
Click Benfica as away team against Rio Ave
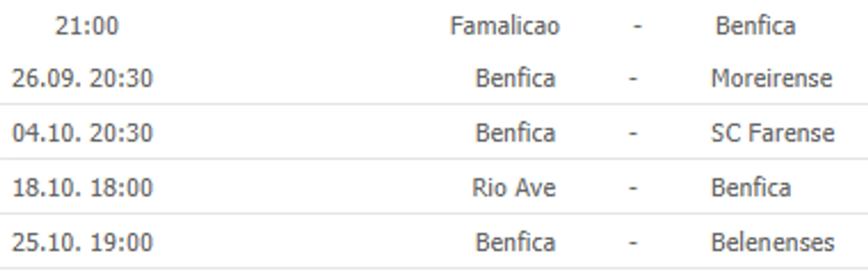751,188
